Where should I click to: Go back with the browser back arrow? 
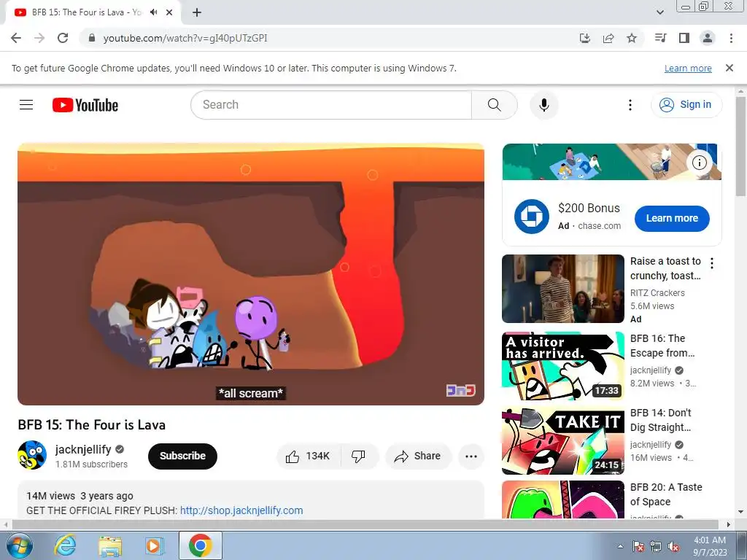(x=16, y=38)
